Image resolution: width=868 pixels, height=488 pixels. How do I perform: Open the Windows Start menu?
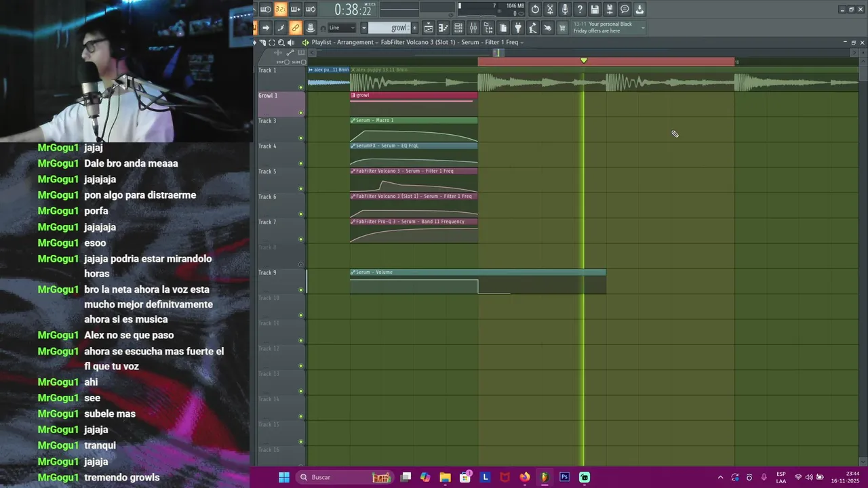point(284,477)
